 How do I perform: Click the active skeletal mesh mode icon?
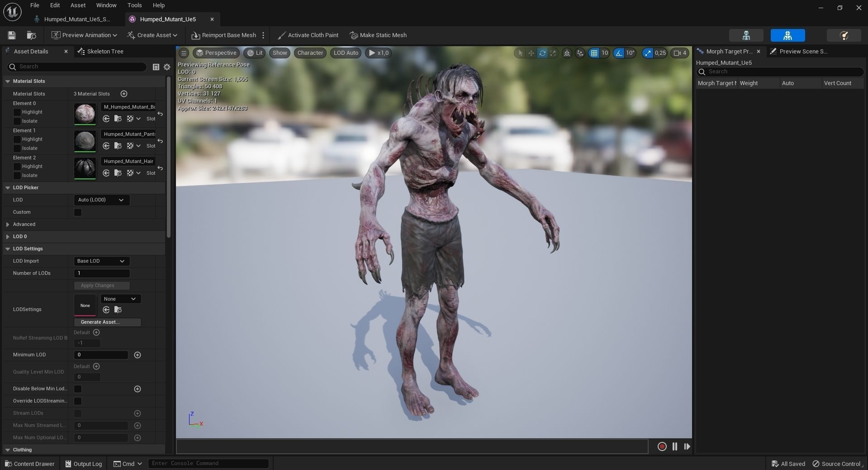coord(788,35)
